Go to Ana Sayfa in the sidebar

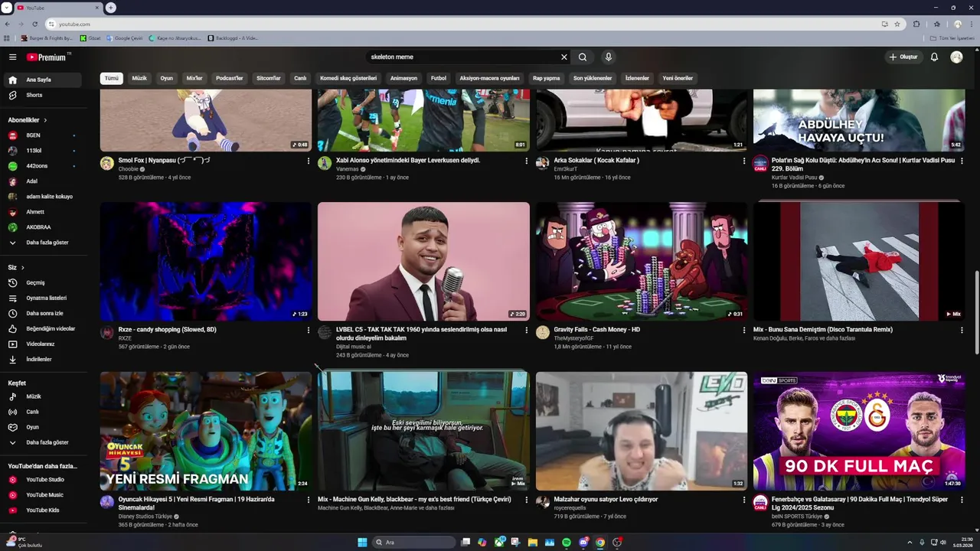[44, 80]
